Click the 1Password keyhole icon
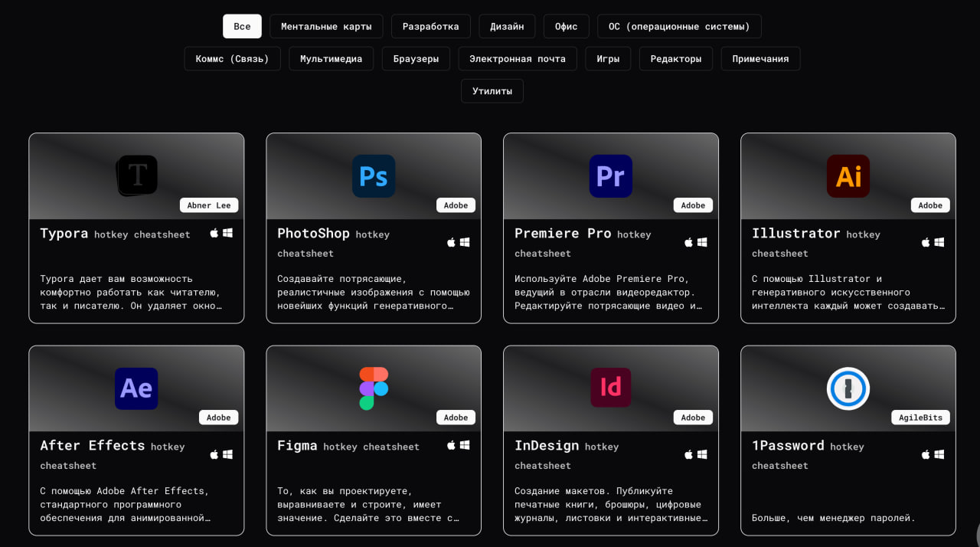Screen dimensions: 980x547 [848, 388]
